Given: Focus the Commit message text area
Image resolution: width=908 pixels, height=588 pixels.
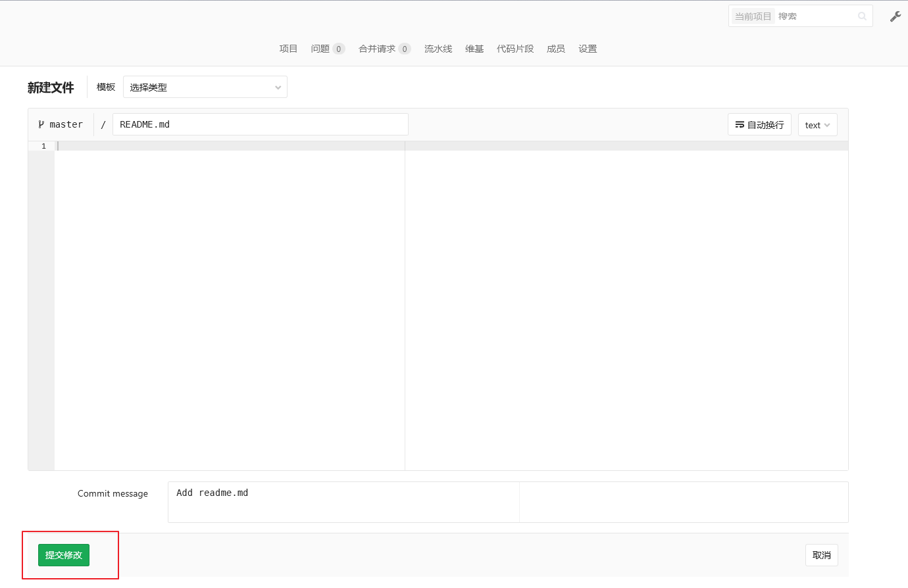Looking at the screenshot, I should pos(343,502).
